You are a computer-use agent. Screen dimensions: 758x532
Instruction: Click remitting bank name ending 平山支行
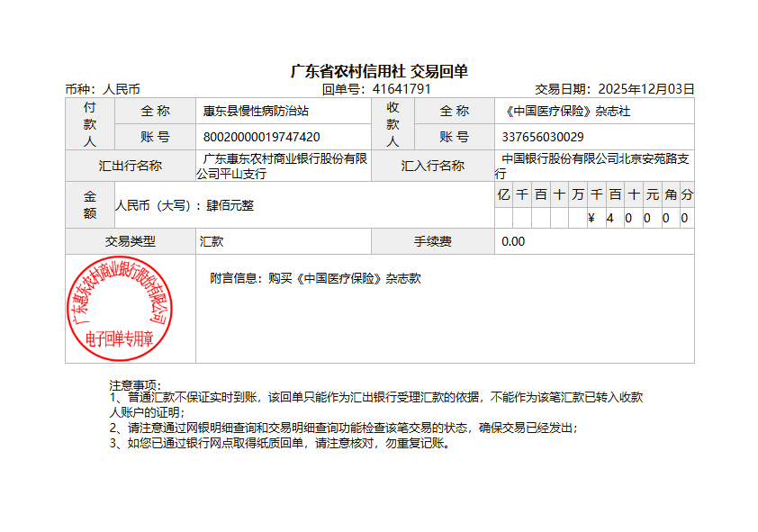(x=283, y=166)
